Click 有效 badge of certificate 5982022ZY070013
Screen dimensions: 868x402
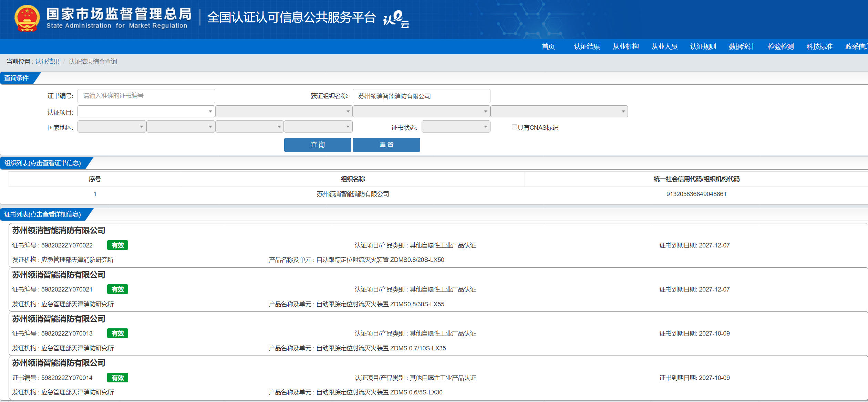click(x=117, y=333)
